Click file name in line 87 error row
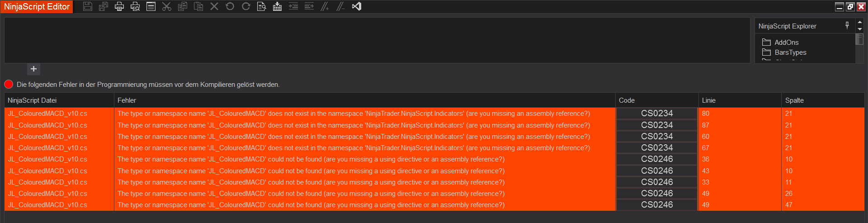The height and width of the screenshot is (223, 868). coord(47,125)
